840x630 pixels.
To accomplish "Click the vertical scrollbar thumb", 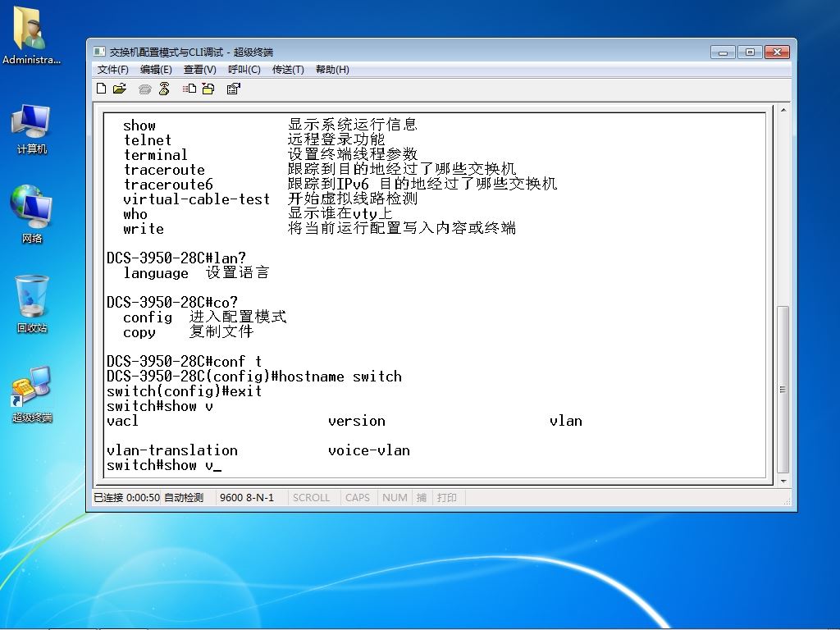I will 783,390.
